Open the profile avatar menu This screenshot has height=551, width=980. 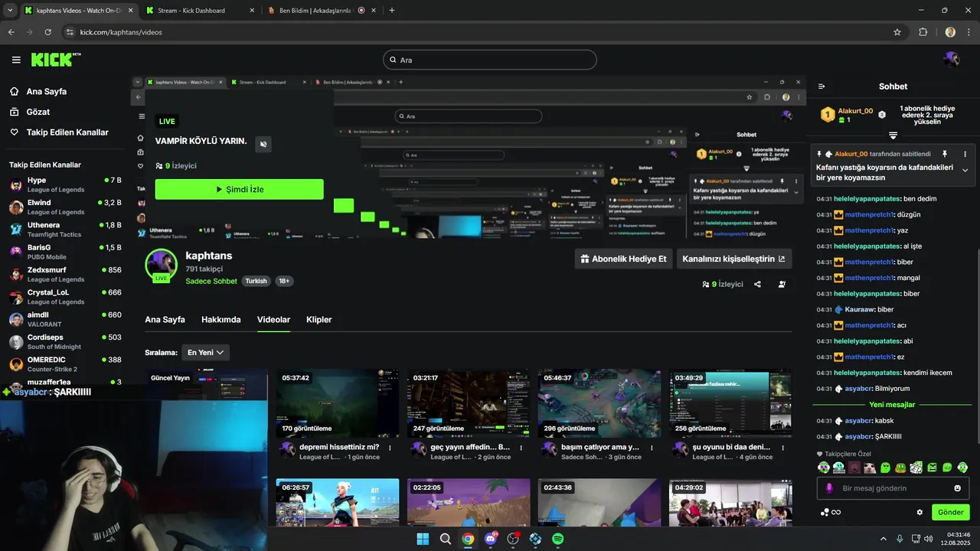point(951,60)
